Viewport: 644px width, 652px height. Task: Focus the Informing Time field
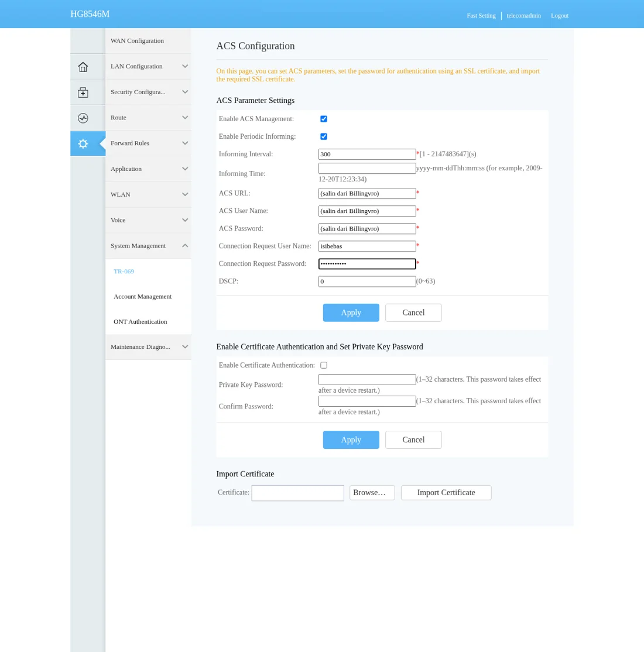(x=367, y=169)
